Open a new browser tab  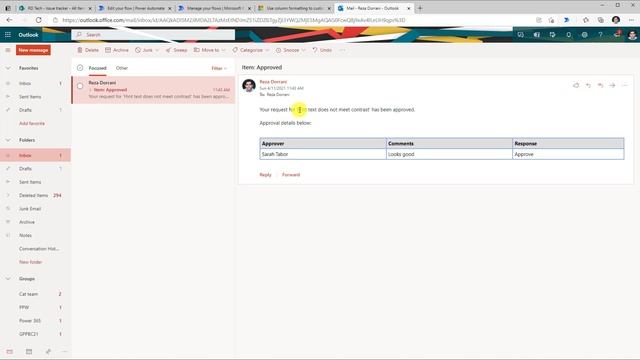[420, 8]
